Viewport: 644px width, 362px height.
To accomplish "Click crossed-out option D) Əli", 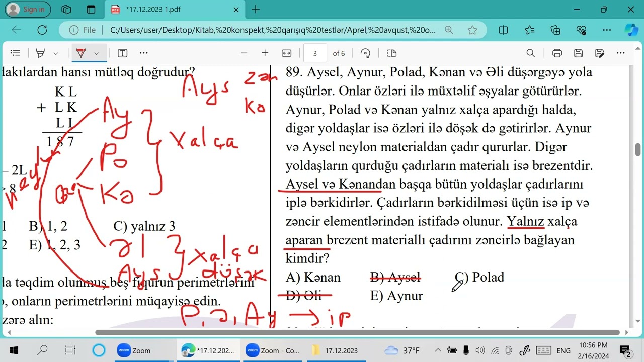I will coord(303,296).
